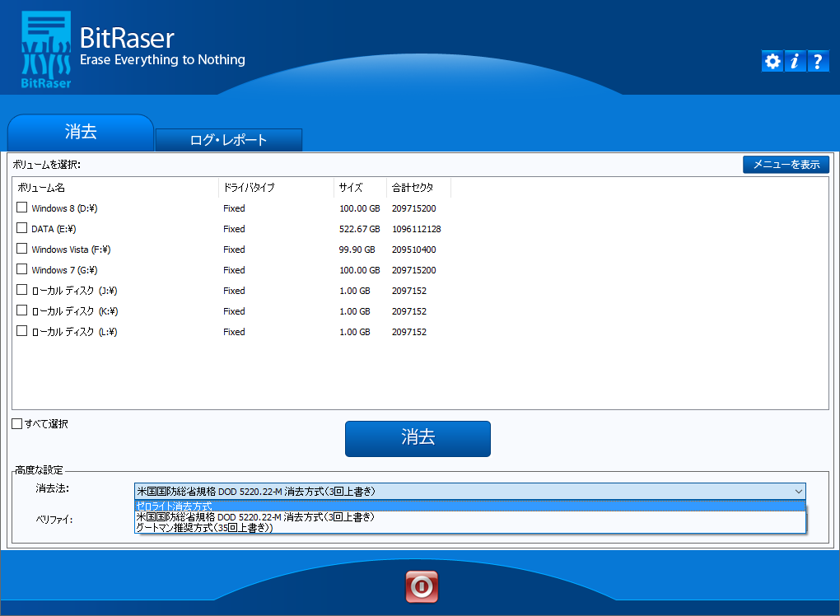
Task: Click the メニューを表示 button
Action: (x=786, y=164)
